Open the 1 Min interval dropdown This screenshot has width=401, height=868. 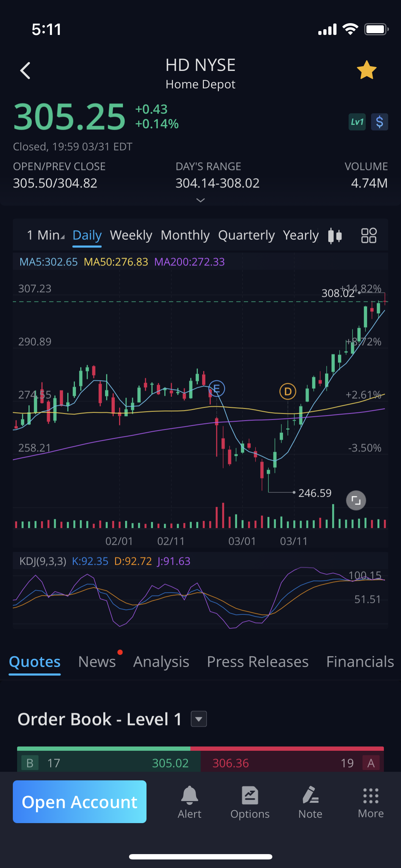[x=46, y=235]
